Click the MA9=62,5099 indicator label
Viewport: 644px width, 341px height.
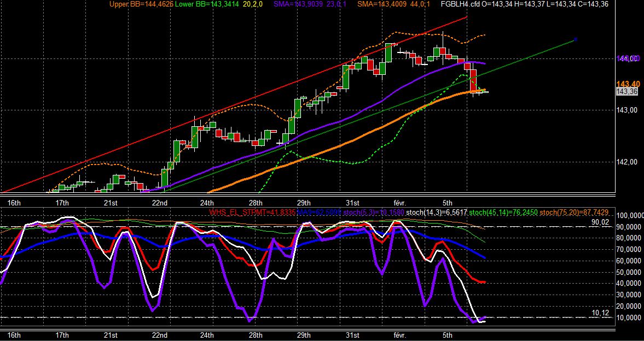[x=318, y=212]
